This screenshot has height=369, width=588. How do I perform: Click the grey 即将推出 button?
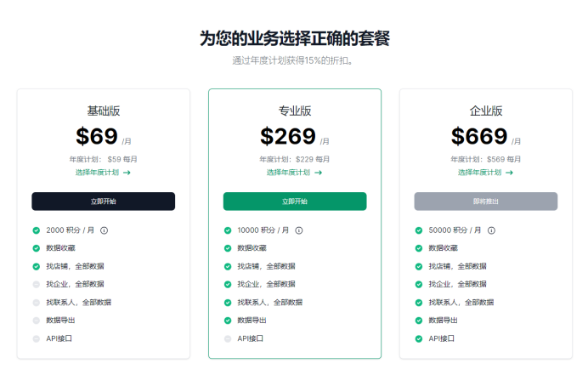(x=486, y=202)
